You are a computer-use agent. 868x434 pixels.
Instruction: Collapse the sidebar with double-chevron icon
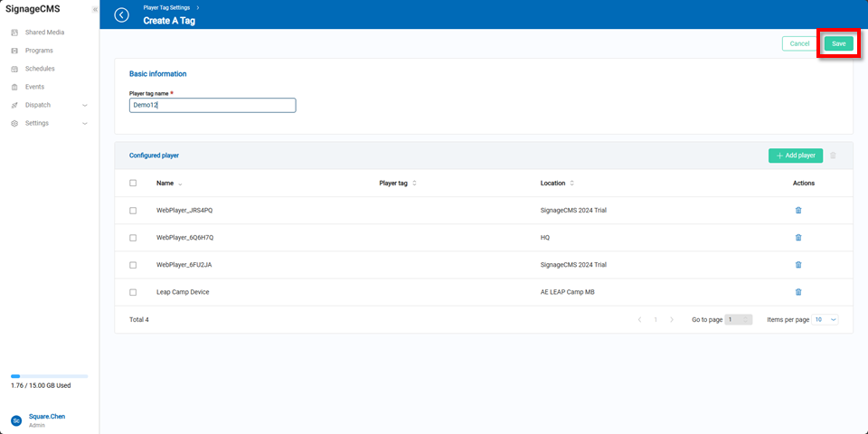click(x=95, y=9)
